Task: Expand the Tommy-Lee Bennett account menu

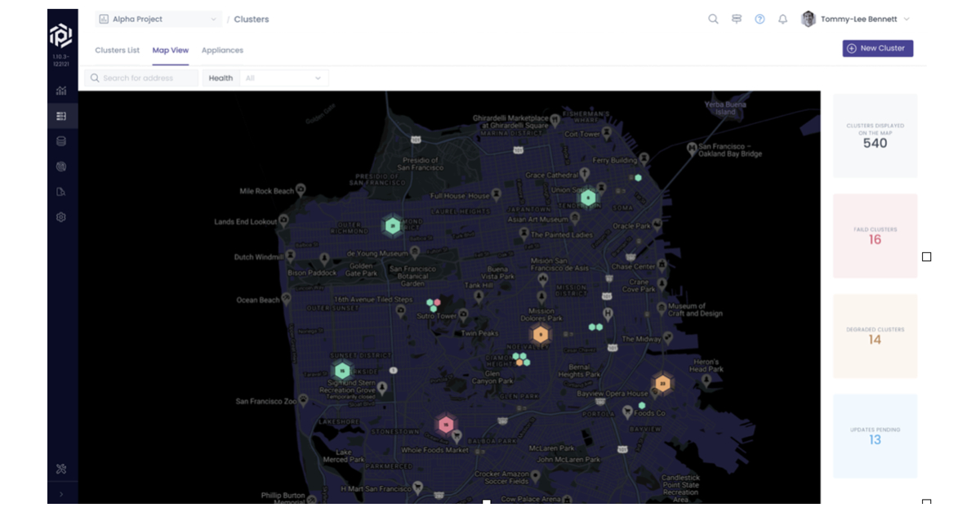Action: point(857,19)
